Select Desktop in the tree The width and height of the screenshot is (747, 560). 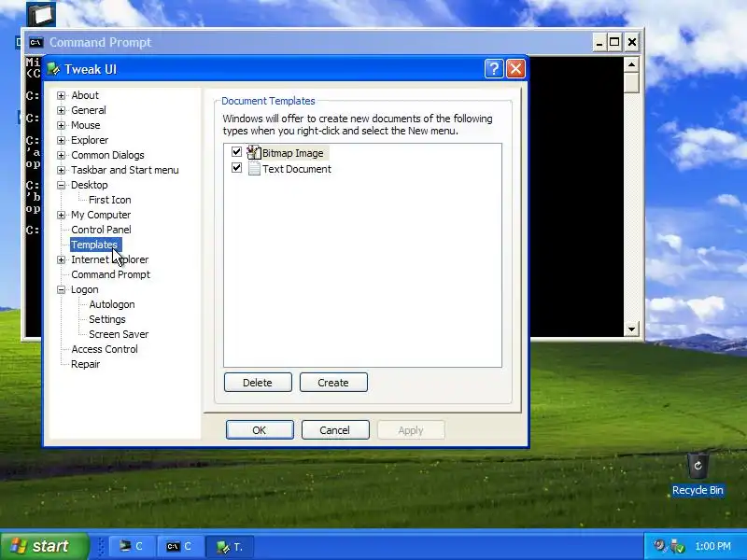coord(89,185)
